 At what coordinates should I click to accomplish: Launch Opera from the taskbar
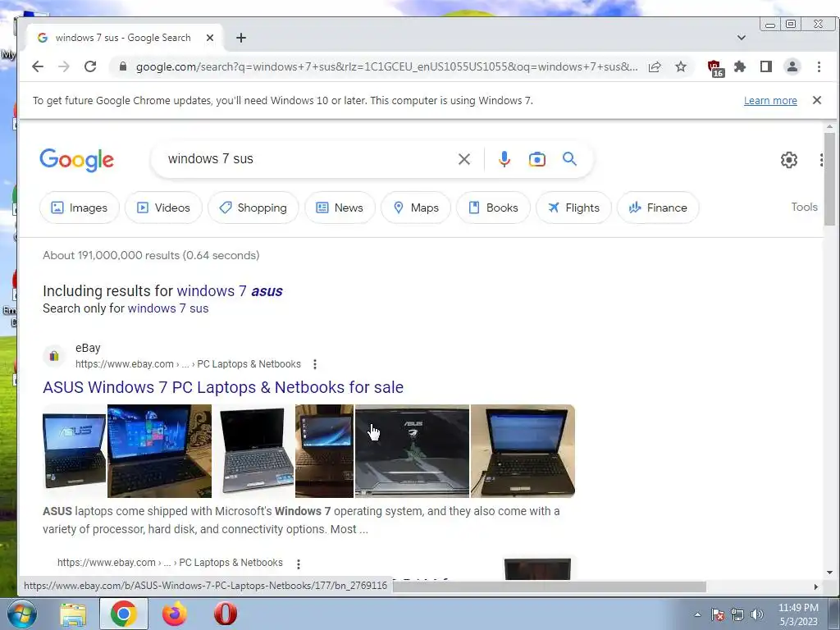pos(226,614)
